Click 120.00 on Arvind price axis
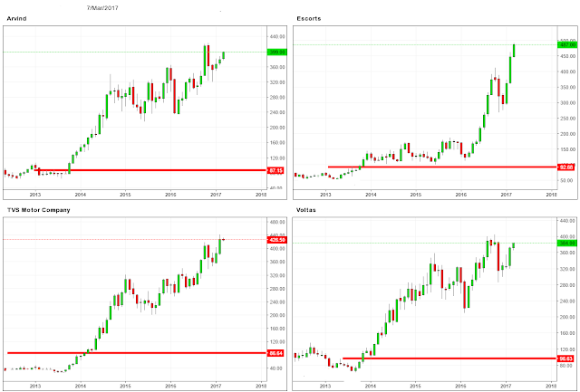The width and height of the screenshot is (580, 392). (x=277, y=158)
